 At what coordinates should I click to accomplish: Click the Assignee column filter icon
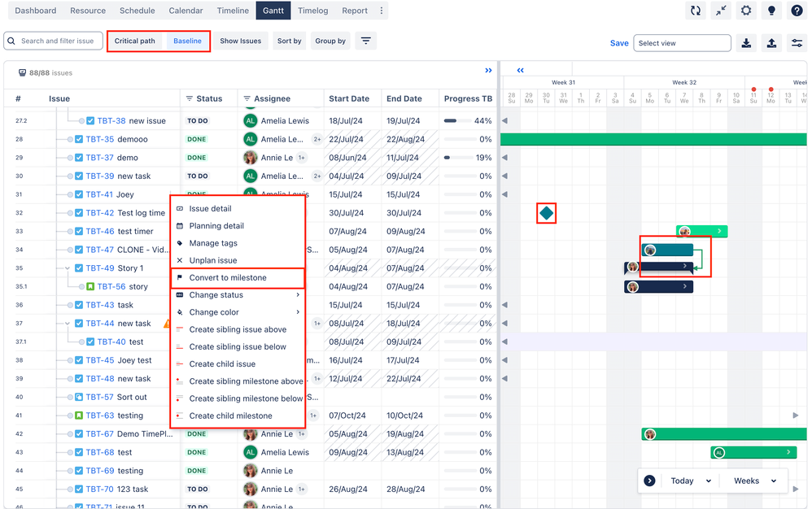point(247,98)
